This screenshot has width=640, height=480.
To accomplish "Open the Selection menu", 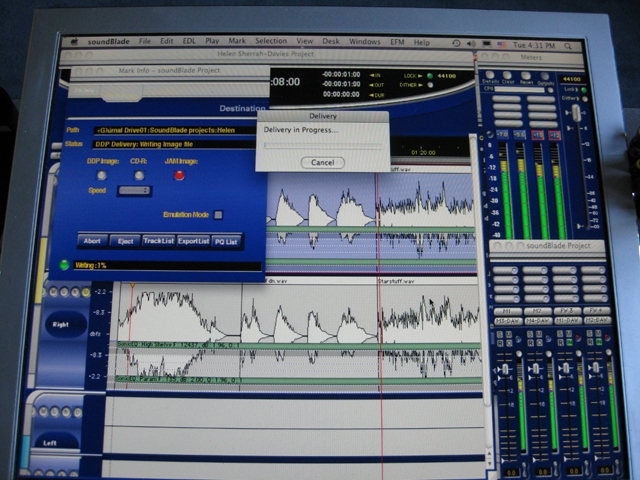I will coord(271,41).
